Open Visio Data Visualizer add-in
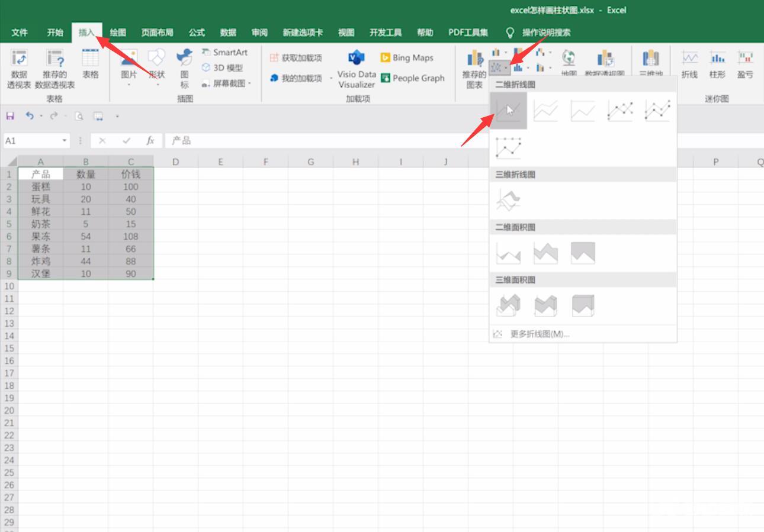The width and height of the screenshot is (764, 532). click(x=357, y=69)
